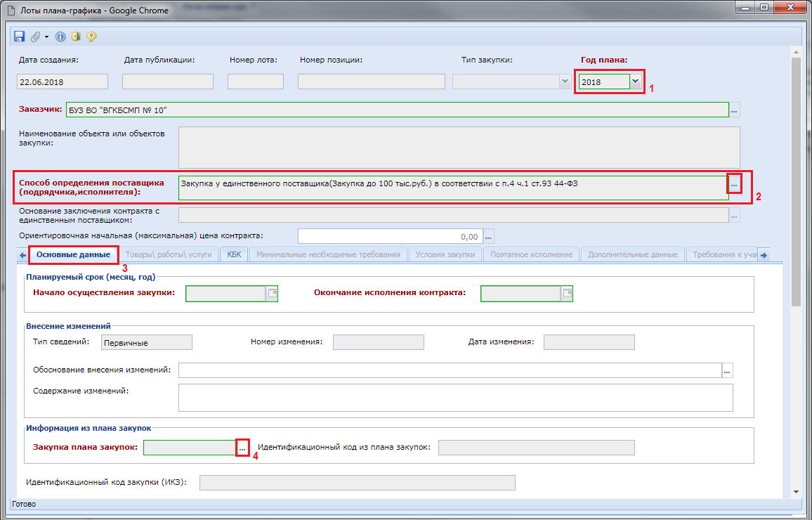
Task: Open the help question mark icon
Action: (91, 37)
